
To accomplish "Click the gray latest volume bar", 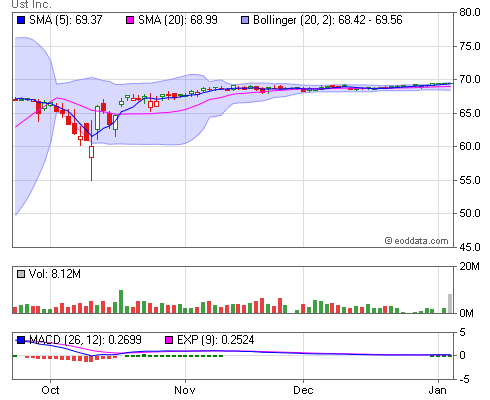I will [x=450, y=304].
